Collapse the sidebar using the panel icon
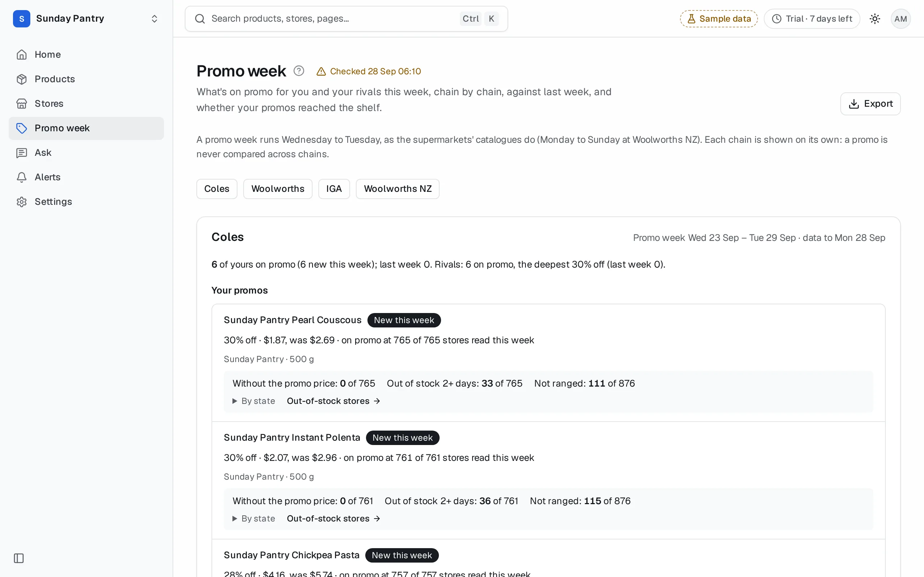This screenshot has height=577, width=924. (x=19, y=558)
